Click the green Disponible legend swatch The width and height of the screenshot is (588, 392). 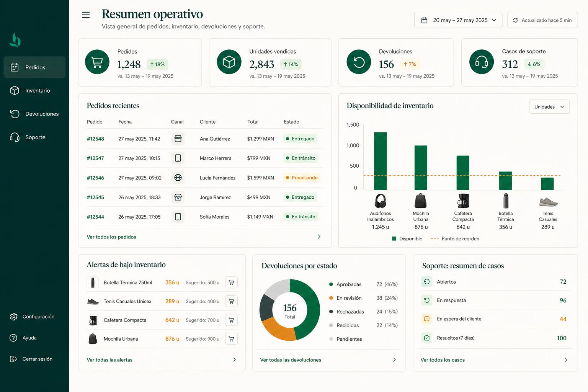394,238
